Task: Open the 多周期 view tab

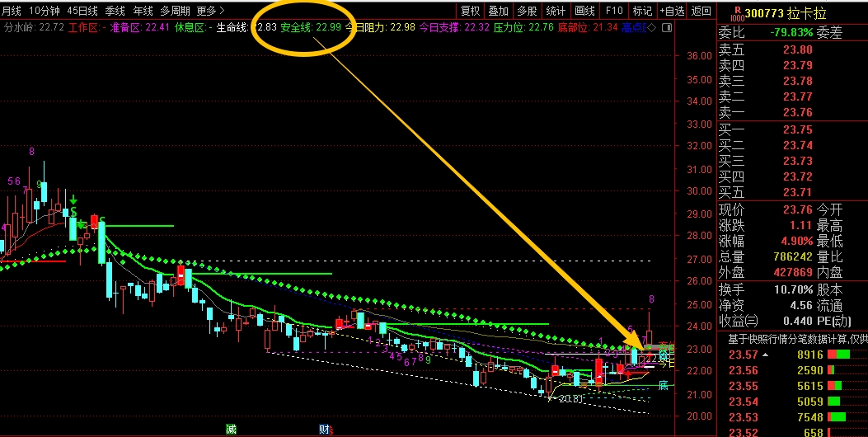Action: [x=175, y=11]
